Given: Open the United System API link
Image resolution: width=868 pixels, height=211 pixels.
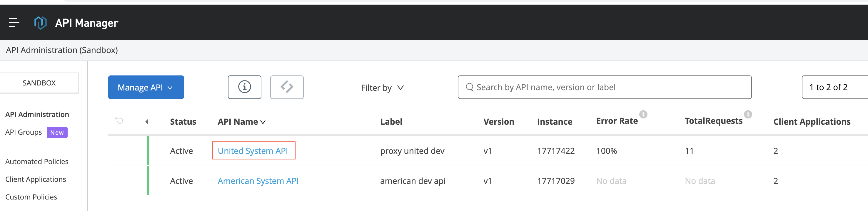Looking at the screenshot, I should click(253, 151).
